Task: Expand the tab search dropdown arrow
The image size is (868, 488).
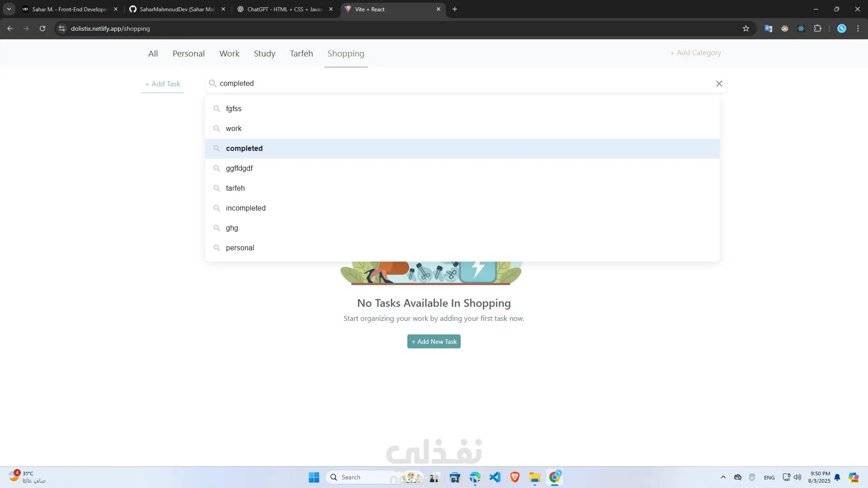Action: click(x=9, y=9)
